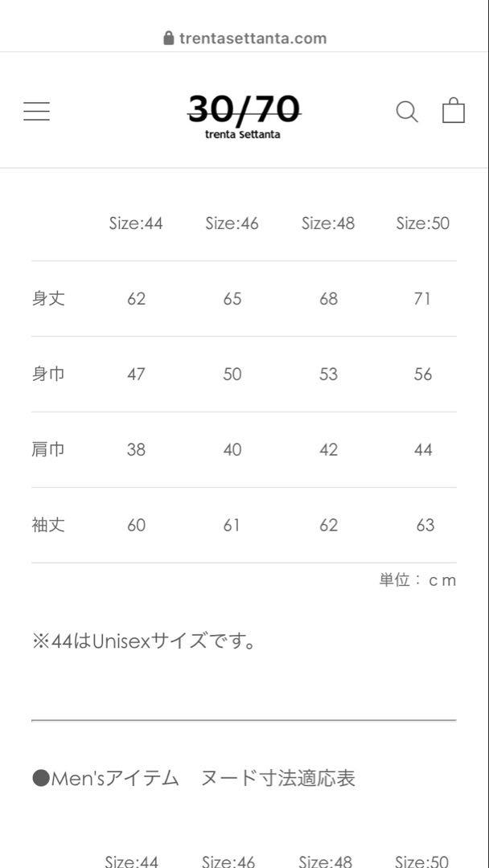This screenshot has width=489, height=868.
Task: Select the 63 value in 袖丈 row
Action: [425, 525]
